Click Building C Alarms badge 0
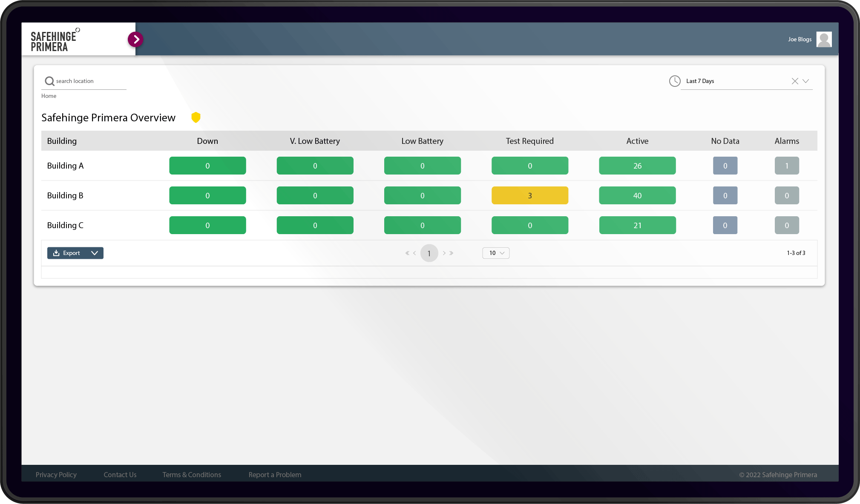 pyautogui.click(x=787, y=225)
